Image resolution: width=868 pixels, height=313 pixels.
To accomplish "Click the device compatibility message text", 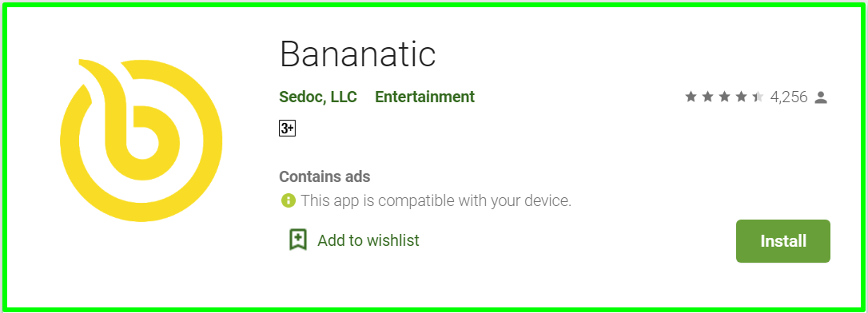I will tap(436, 200).
